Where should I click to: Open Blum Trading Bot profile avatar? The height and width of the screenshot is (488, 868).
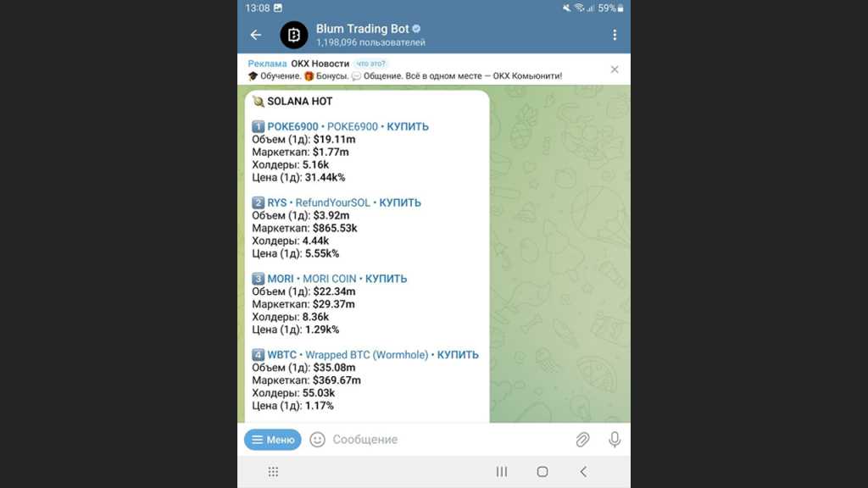tap(294, 35)
